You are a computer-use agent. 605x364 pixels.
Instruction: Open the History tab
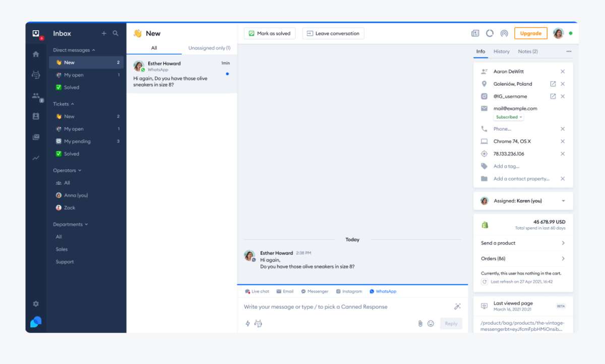point(502,51)
